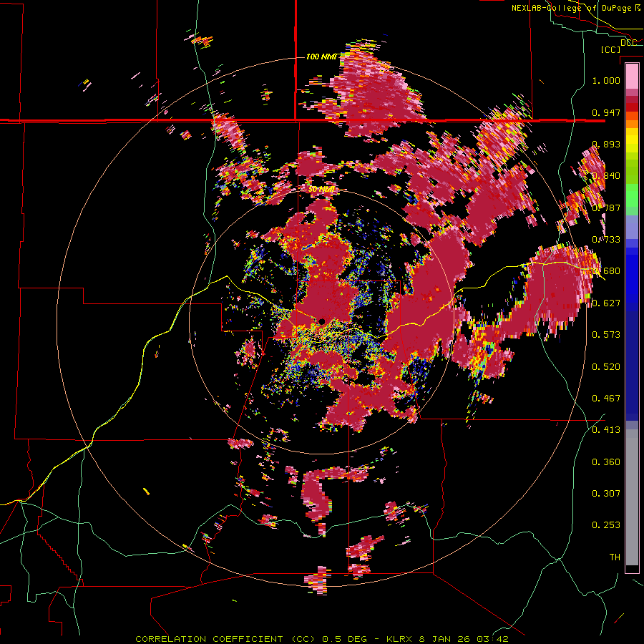644x644 pixels.
Task: Select the 0.840 legend value
Action: 606,176
